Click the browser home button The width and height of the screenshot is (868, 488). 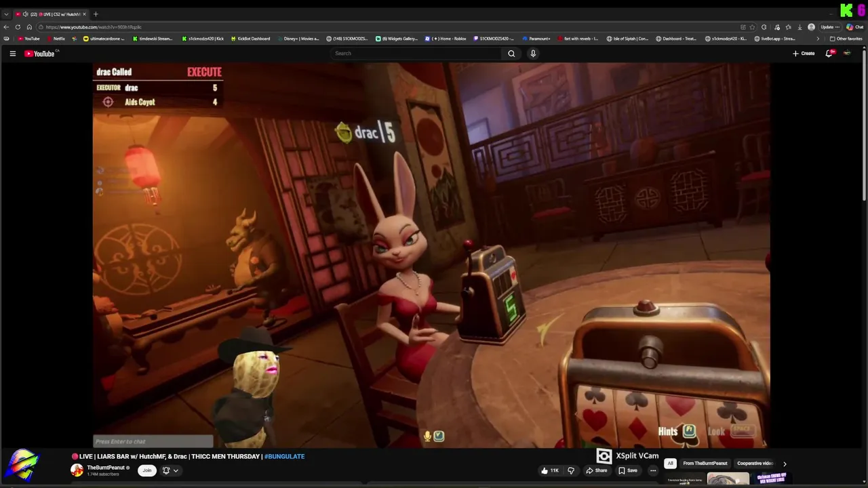point(29,27)
